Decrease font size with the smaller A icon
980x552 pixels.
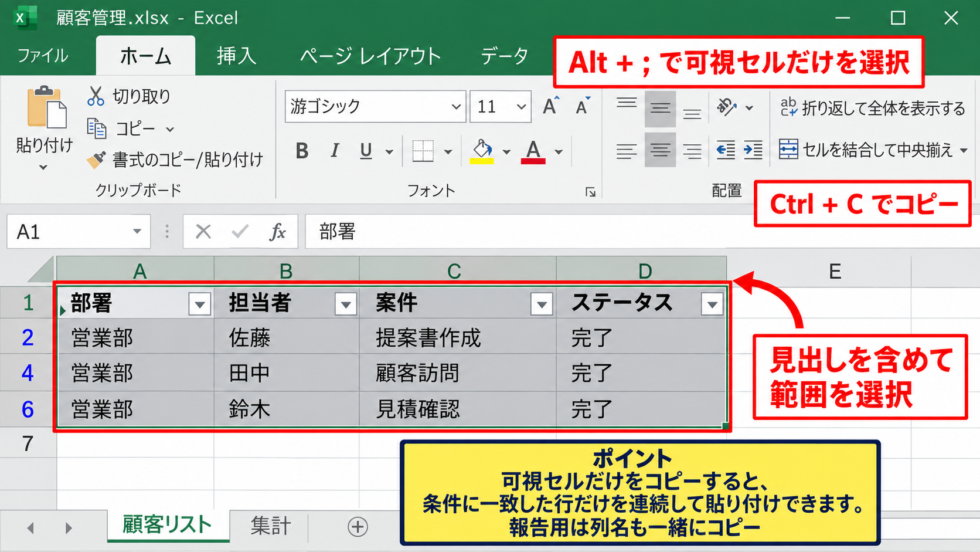pyautogui.click(x=583, y=106)
